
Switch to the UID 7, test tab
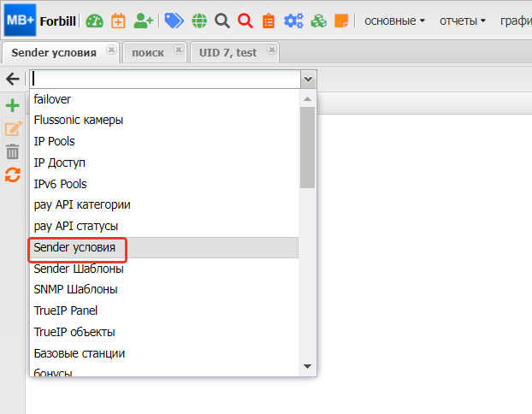[x=228, y=52]
